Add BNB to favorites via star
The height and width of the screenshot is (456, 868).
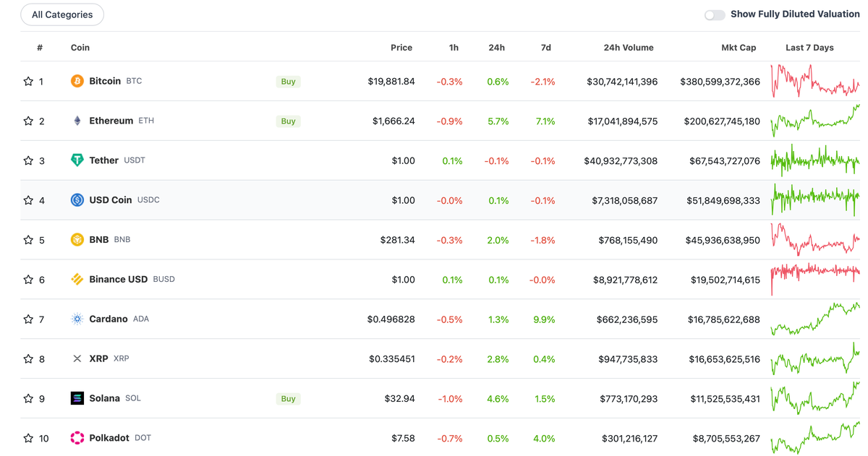(x=28, y=239)
